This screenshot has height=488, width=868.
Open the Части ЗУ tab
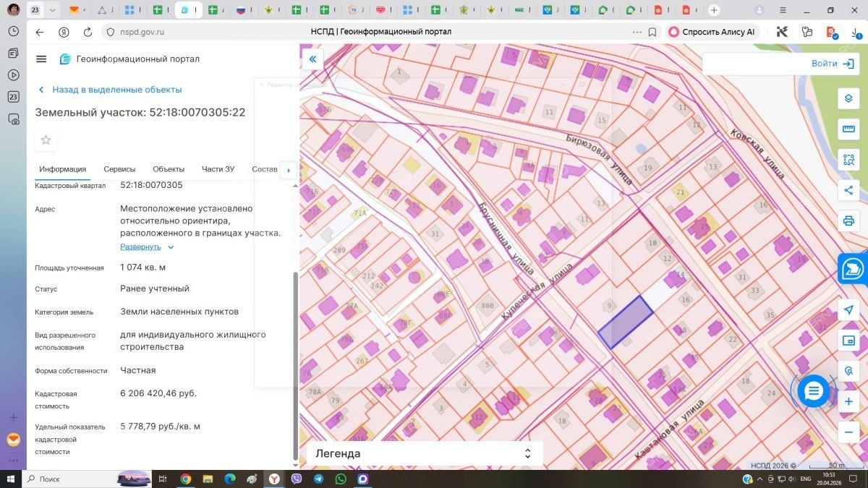point(218,169)
